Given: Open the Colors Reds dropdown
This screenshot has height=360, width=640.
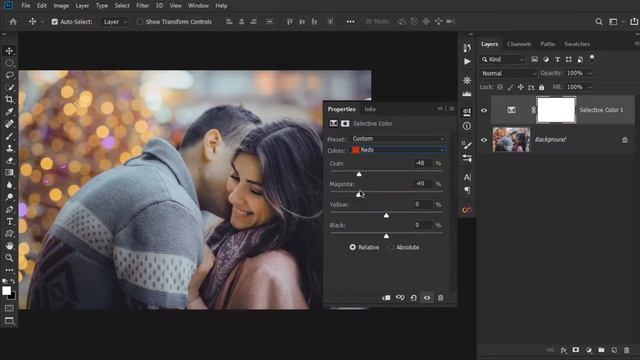Looking at the screenshot, I should (x=398, y=150).
